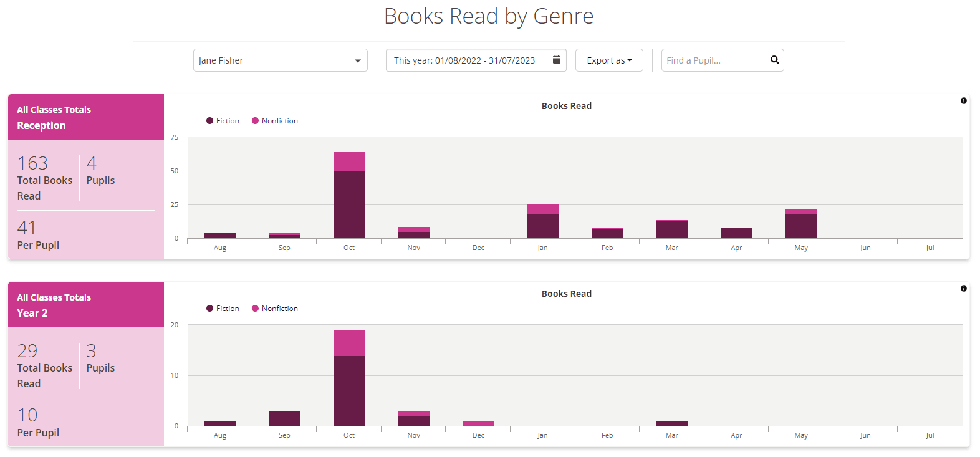Screen dimensions: 980x457
Task: Click the Reception October nonfiction bar segment
Action: click(x=349, y=161)
